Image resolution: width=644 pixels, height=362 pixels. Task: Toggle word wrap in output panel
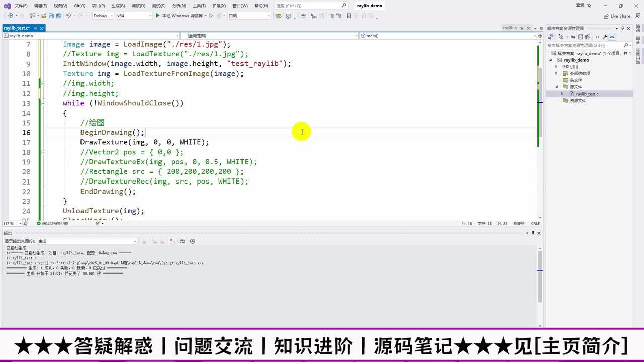[x=182, y=241]
